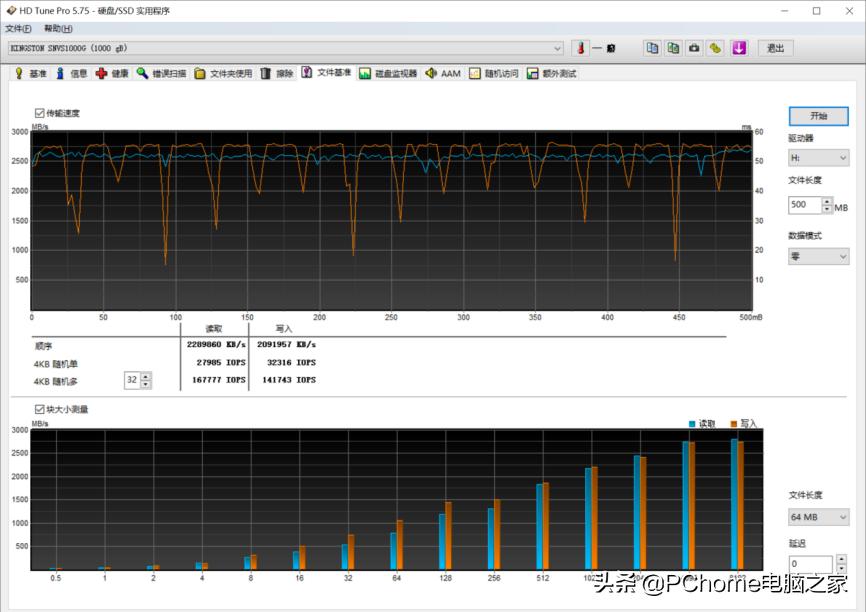Click the thermometer temperature icon
The height and width of the screenshot is (612, 866).
click(x=580, y=48)
